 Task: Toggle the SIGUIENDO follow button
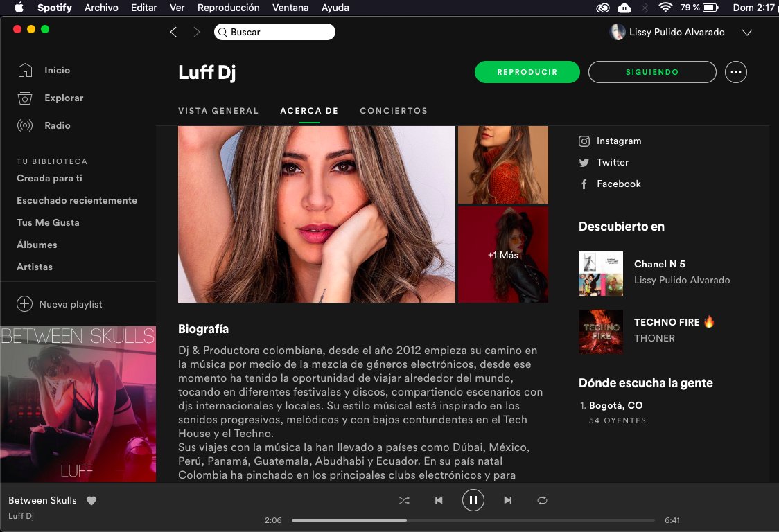point(652,72)
